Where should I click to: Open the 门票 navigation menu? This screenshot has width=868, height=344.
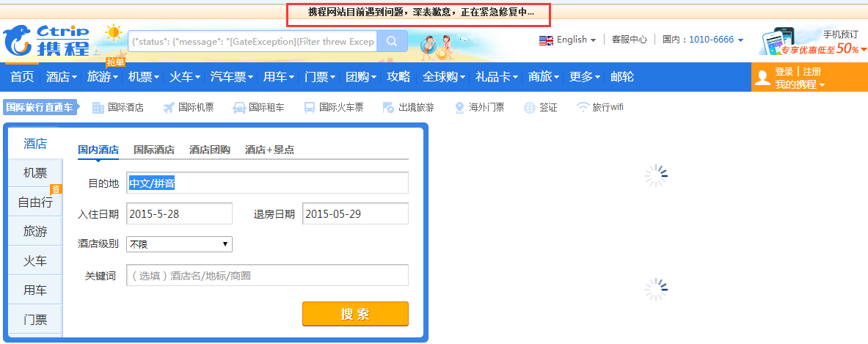tap(321, 77)
